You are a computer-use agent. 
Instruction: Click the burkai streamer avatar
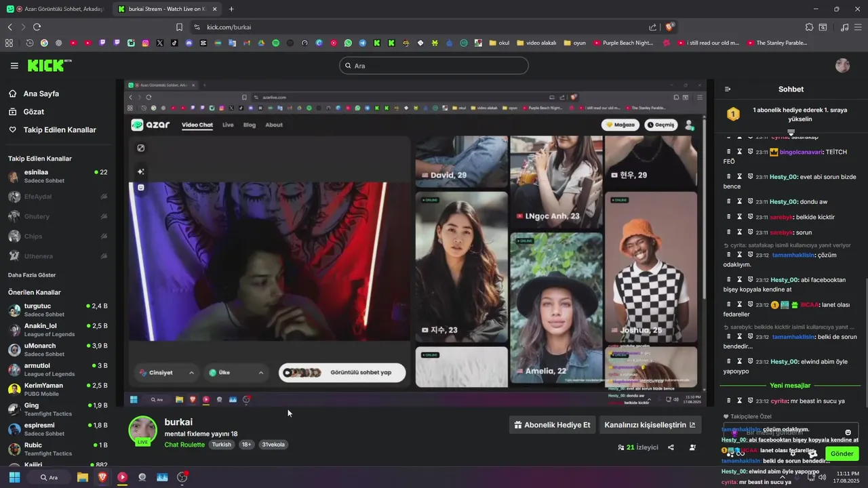point(142,430)
